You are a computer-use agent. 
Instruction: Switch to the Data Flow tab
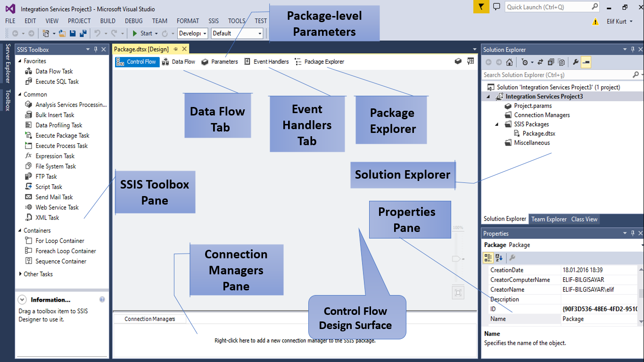pyautogui.click(x=178, y=62)
